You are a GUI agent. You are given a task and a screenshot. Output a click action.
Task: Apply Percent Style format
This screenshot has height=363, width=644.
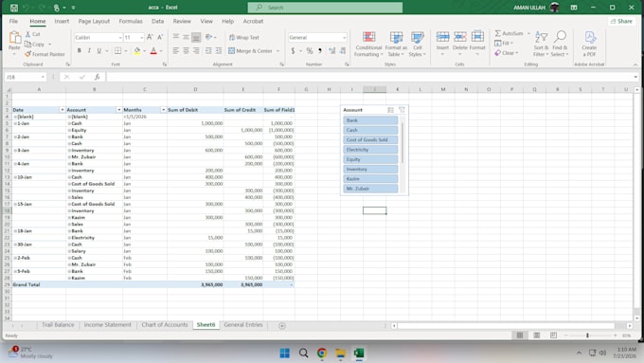tap(310, 50)
